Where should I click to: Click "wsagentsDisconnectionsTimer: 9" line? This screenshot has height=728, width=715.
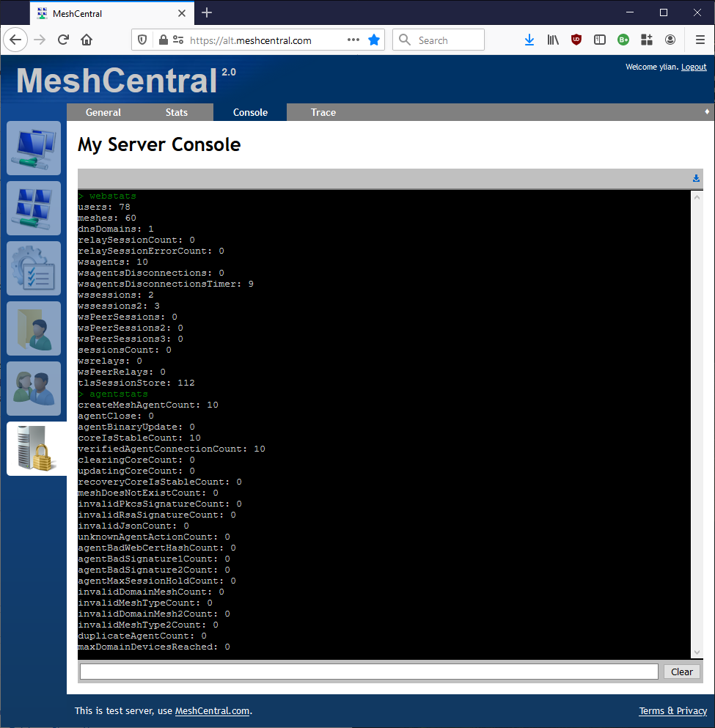click(165, 284)
